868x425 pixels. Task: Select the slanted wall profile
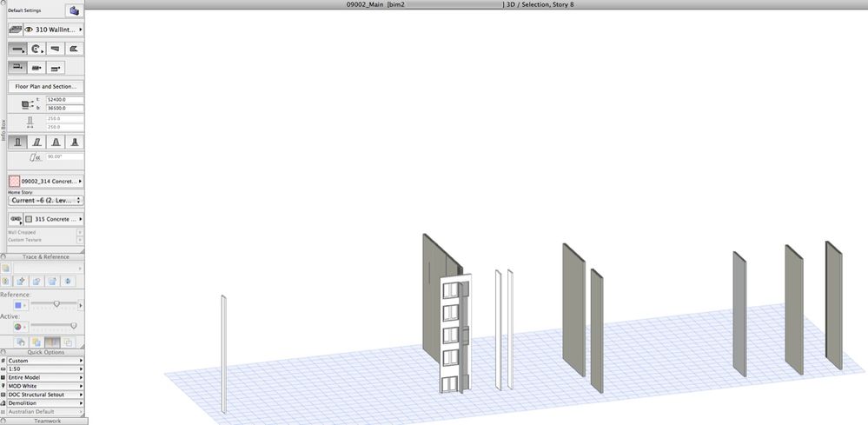[x=36, y=143]
